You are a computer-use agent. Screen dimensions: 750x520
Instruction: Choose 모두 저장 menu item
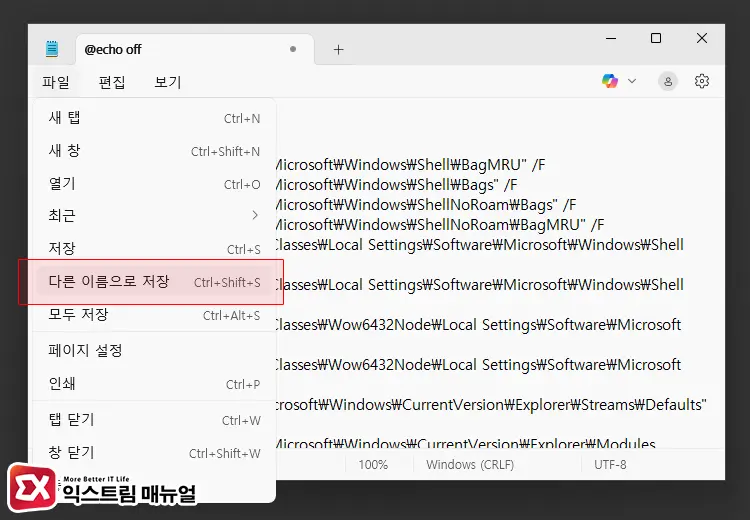pos(154,315)
